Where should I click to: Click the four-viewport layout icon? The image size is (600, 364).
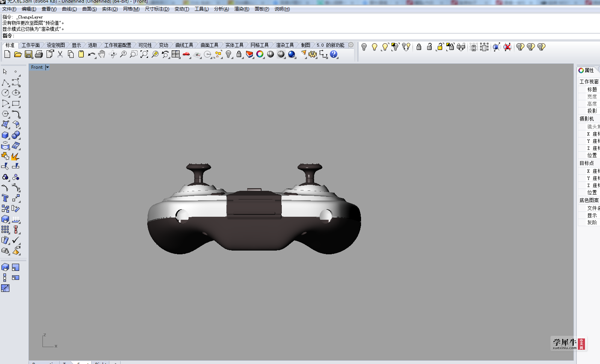[x=176, y=54]
